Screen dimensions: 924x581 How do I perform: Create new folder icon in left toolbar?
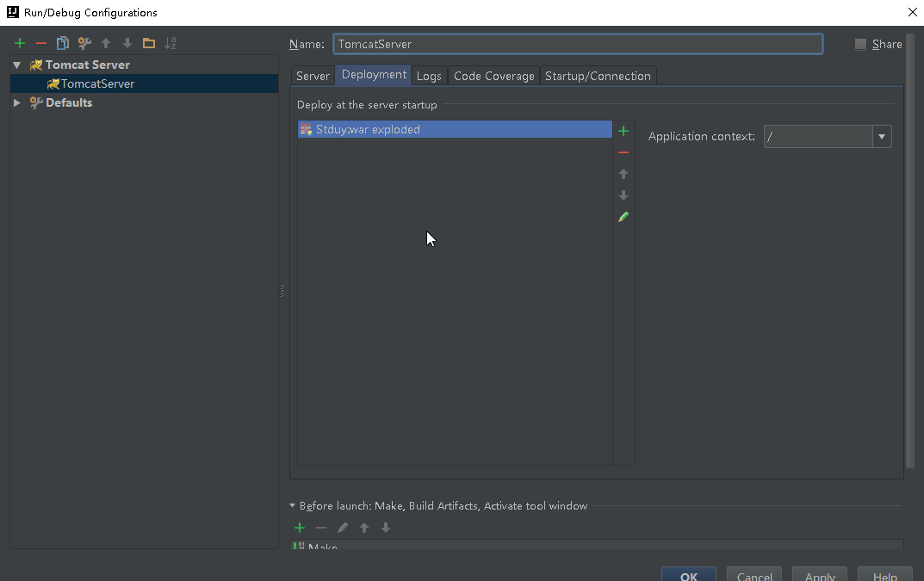click(x=148, y=43)
